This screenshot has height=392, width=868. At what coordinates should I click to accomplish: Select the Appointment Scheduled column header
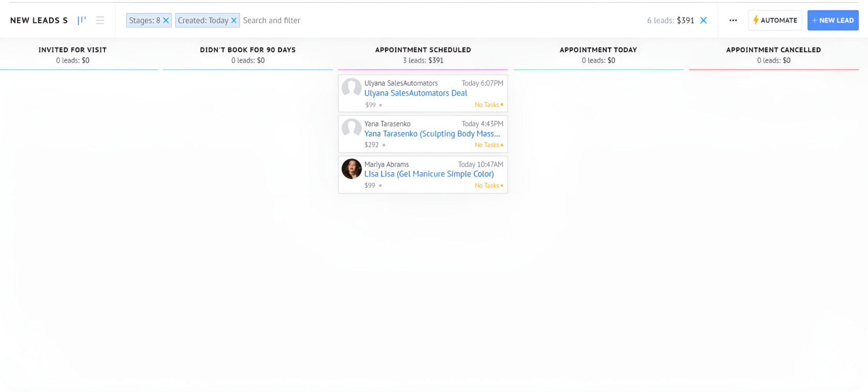tap(423, 50)
